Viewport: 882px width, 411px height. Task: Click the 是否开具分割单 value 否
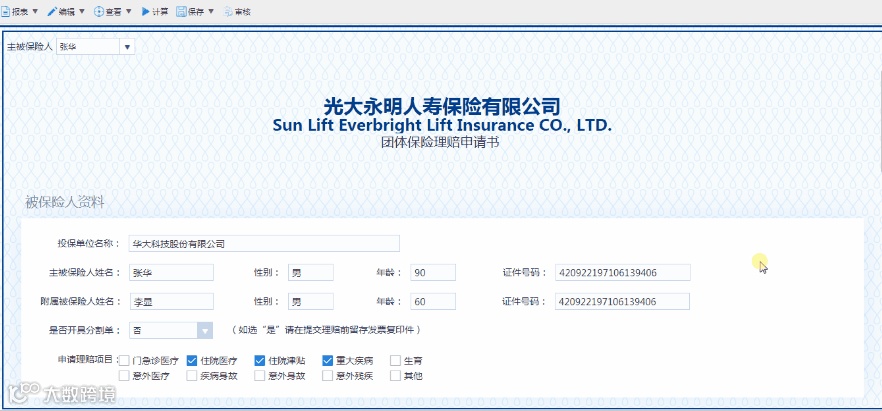tap(163, 331)
